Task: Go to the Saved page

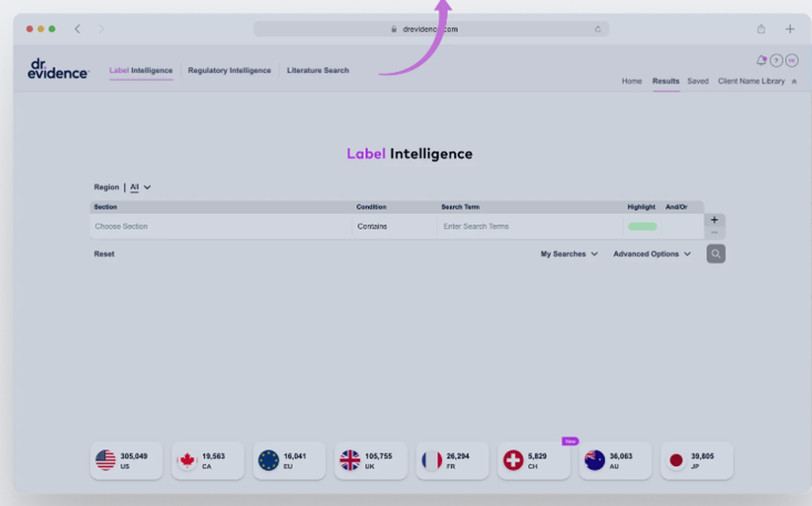Action: click(698, 81)
